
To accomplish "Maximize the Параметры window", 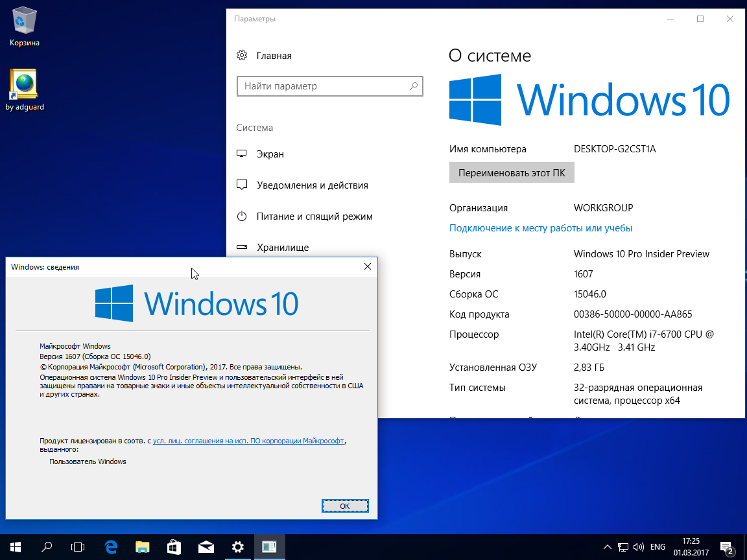I will coord(700,19).
